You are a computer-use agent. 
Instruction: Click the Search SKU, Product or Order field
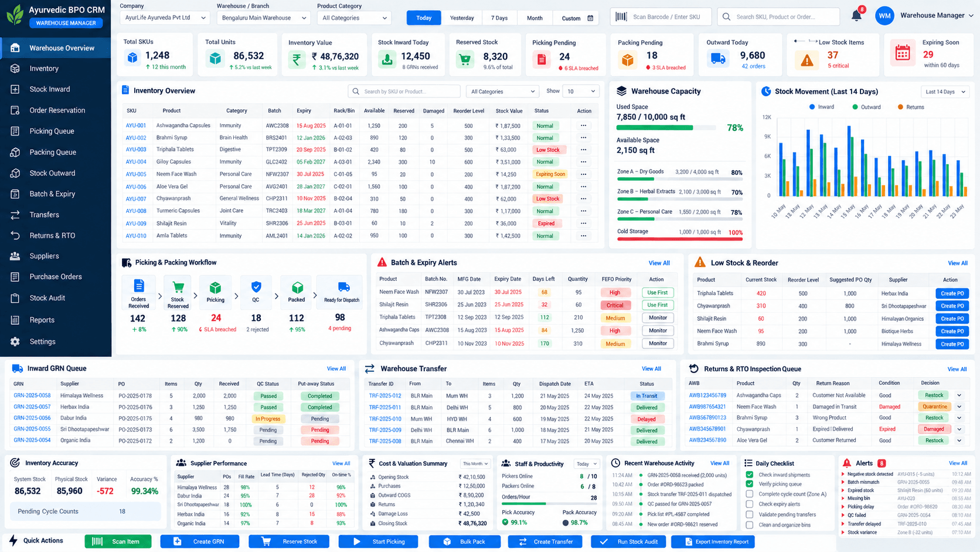[x=778, y=17]
